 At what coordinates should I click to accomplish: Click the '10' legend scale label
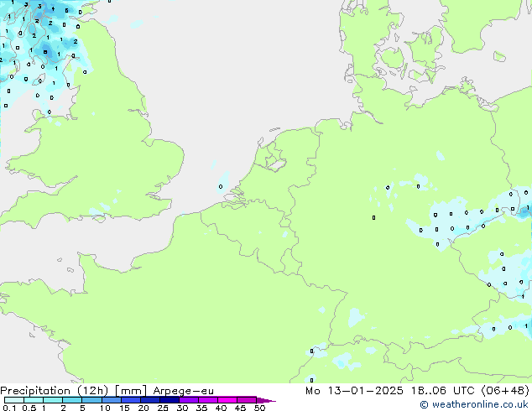point(105,408)
